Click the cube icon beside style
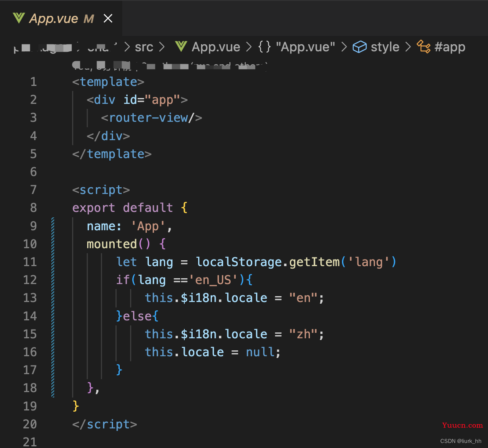Image resolution: width=488 pixels, height=448 pixels. click(x=360, y=47)
